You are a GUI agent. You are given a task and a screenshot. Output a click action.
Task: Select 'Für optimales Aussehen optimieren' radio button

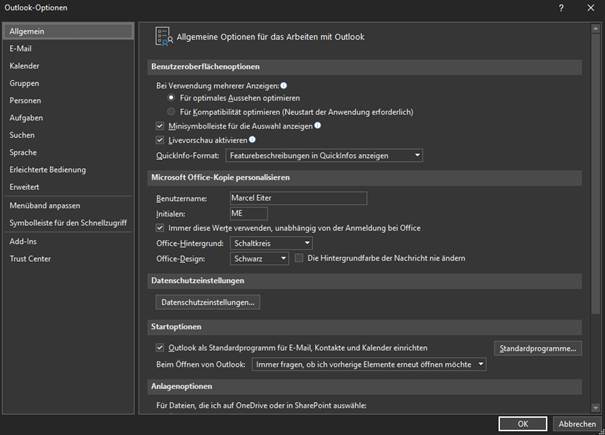pyautogui.click(x=171, y=98)
